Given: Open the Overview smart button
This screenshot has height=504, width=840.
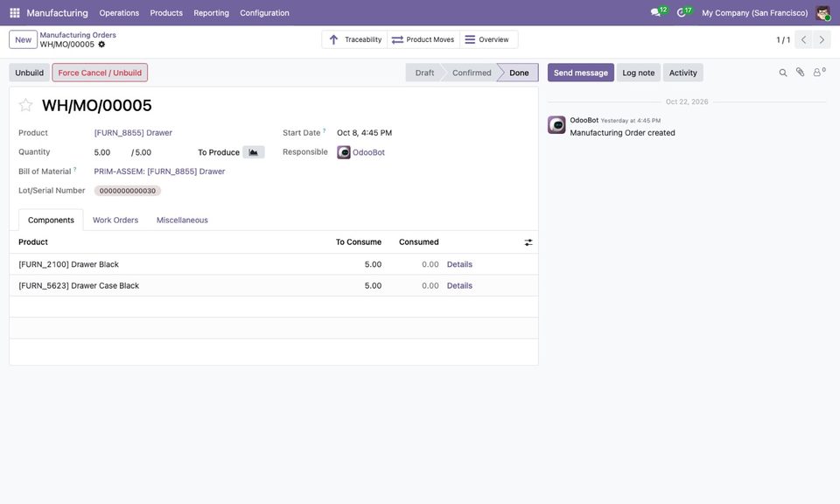Looking at the screenshot, I should [487, 39].
